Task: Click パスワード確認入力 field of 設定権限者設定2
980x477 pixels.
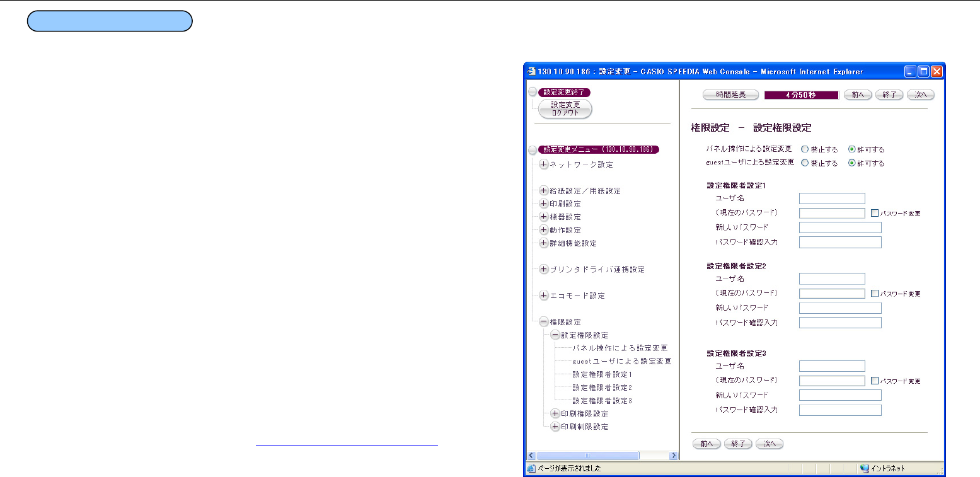Action: 840,323
